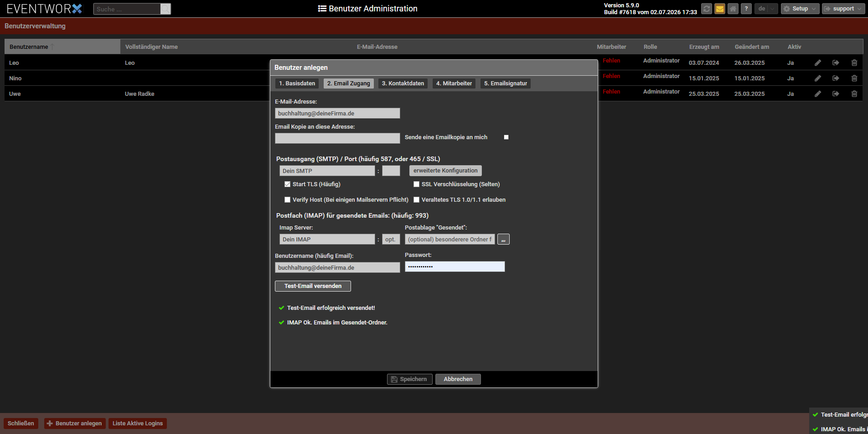868x434 pixels.
Task: Focus the 'Dein IMAP' server field
Action: coord(327,239)
